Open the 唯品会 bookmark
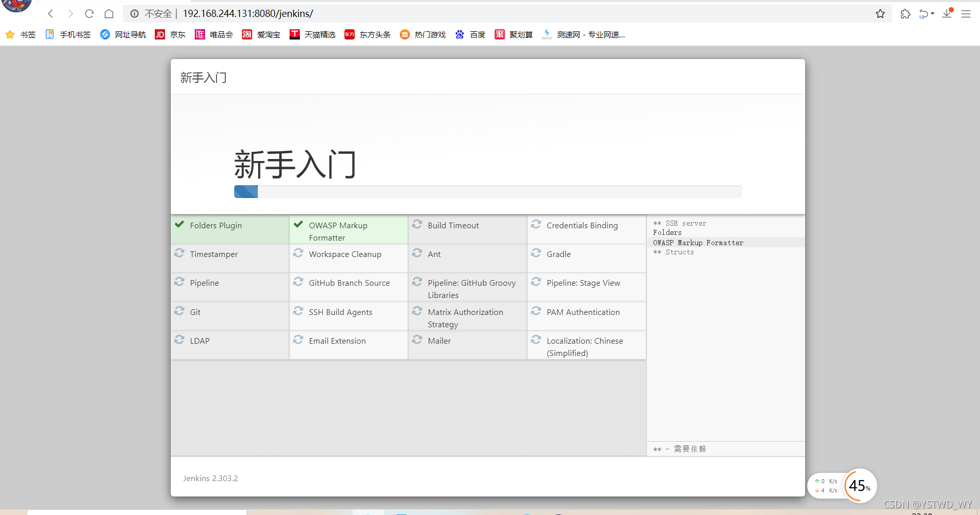Viewport: 980px width, 515px height. 214,34
